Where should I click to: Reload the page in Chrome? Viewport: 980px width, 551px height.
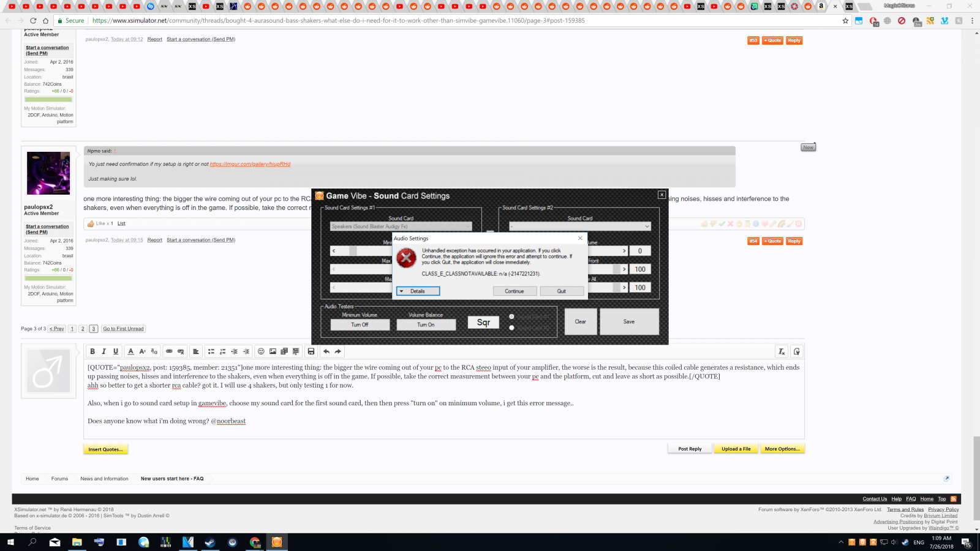33,20
